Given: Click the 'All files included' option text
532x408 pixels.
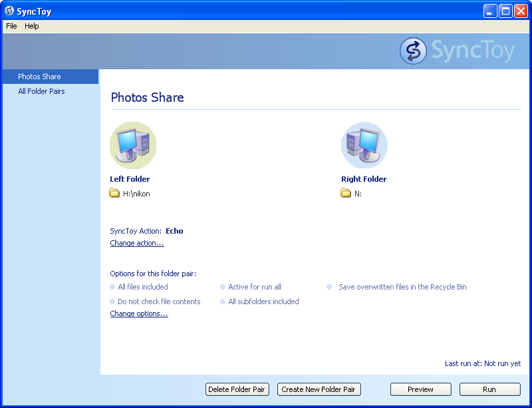Looking at the screenshot, I should (143, 287).
